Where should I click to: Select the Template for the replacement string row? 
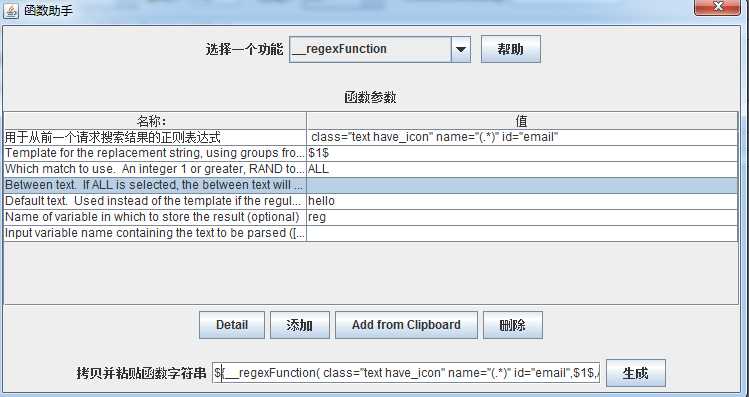click(x=155, y=153)
